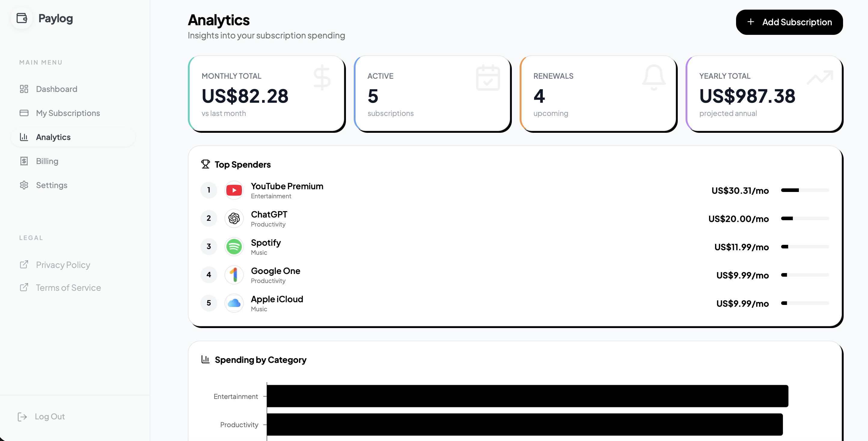868x441 pixels.
Task: Click the Apple iCloud icon
Action: point(234,303)
